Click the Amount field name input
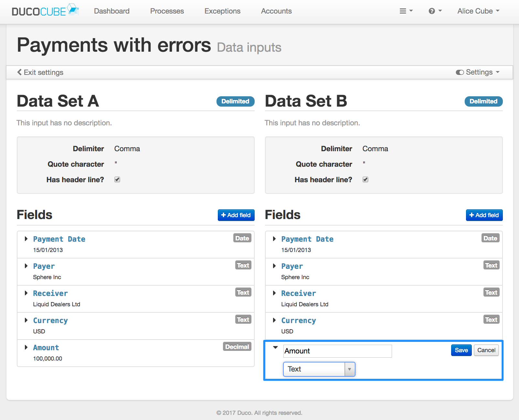The image size is (519, 420). pyautogui.click(x=337, y=351)
